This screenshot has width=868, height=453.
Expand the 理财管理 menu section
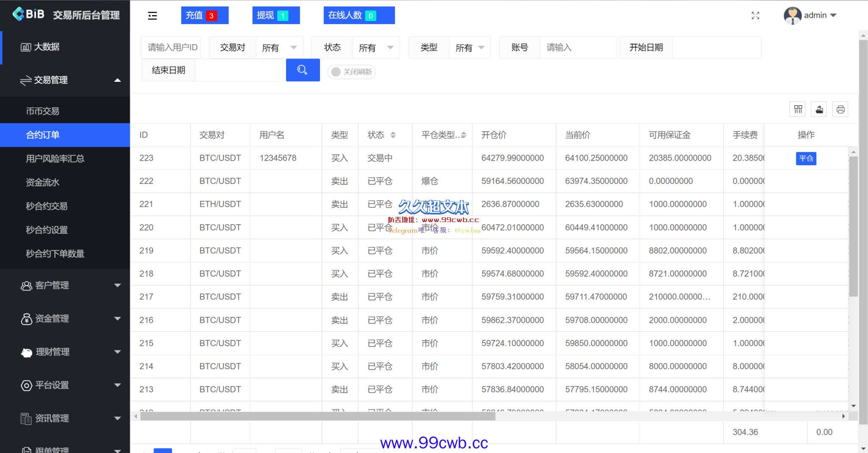click(118, 352)
